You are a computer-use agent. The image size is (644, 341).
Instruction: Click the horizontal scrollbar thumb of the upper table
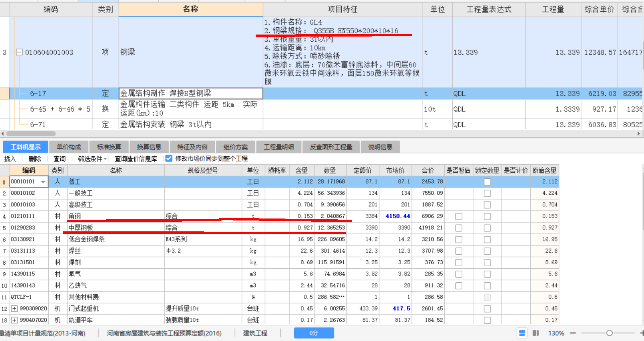[31, 134]
